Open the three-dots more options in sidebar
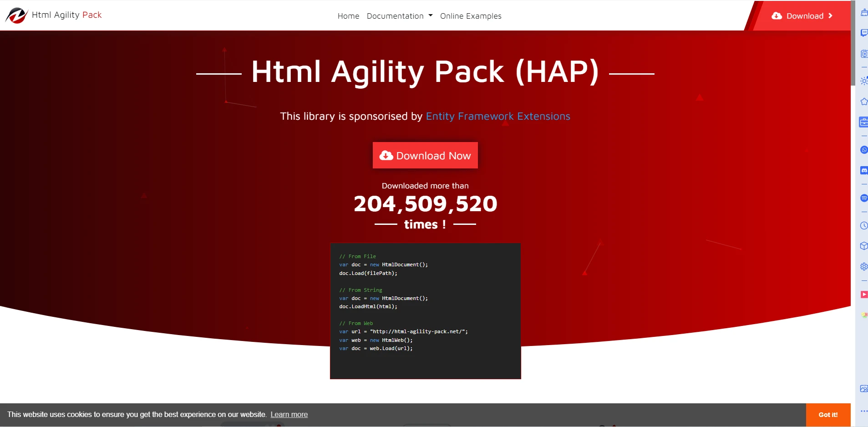Screen dimensions: 868x427 (864, 411)
